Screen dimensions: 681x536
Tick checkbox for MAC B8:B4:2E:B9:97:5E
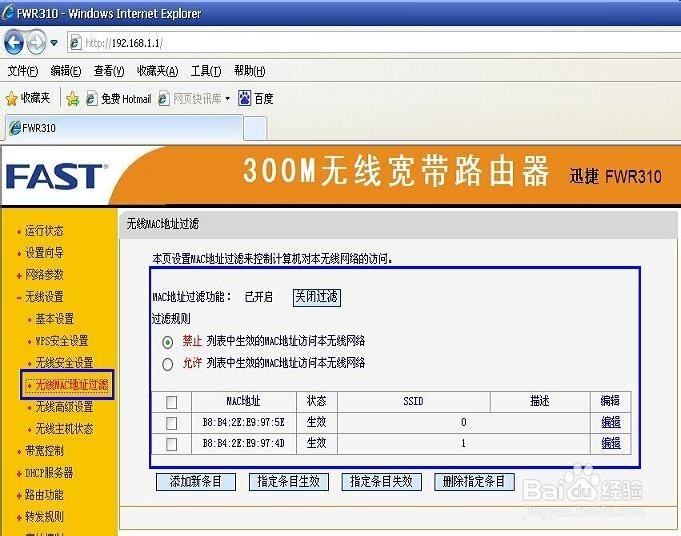tap(172, 423)
